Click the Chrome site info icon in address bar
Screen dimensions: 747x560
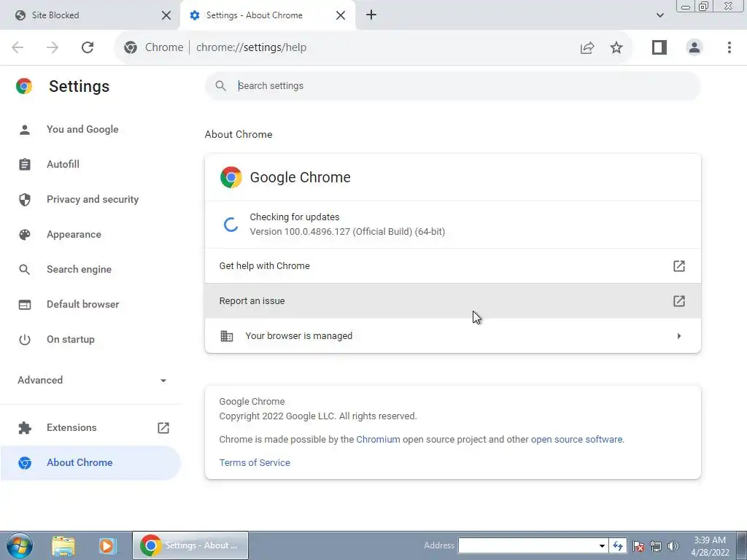(x=131, y=47)
